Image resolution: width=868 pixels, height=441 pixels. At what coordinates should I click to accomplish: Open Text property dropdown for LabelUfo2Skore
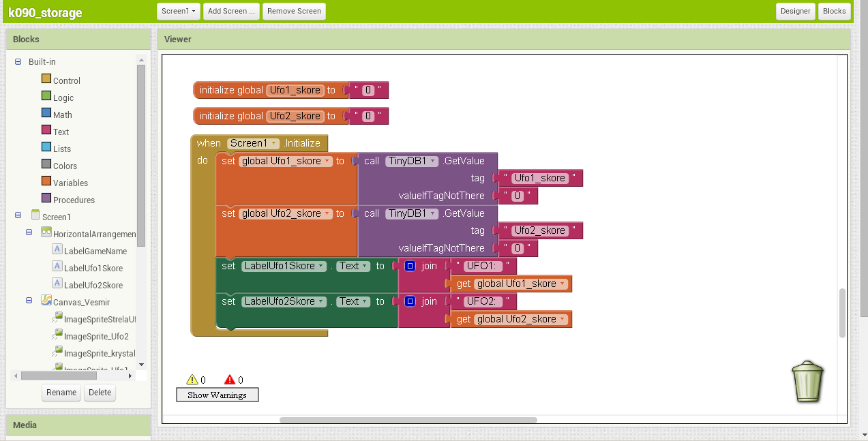point(353,301)
